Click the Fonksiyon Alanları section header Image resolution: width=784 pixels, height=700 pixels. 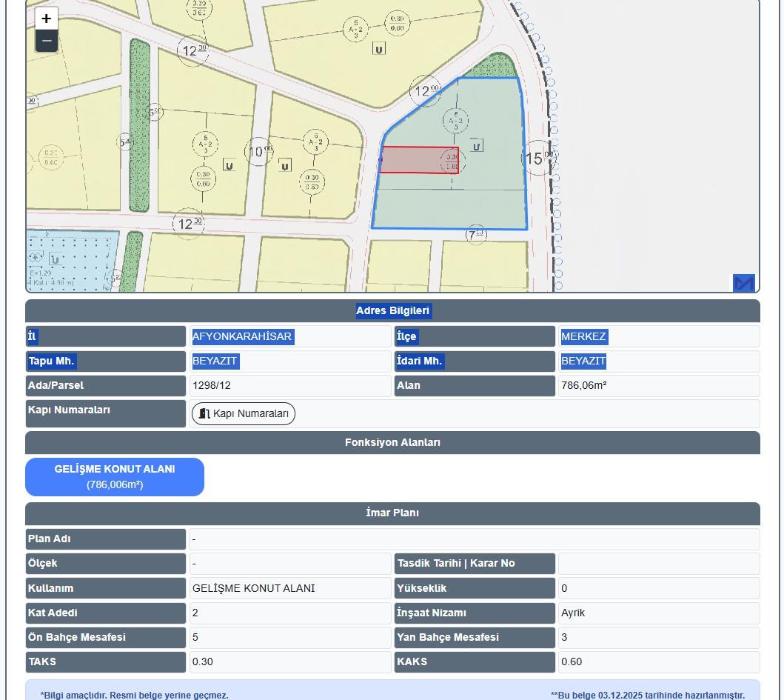pyautogui.click(x=392, y=443)
